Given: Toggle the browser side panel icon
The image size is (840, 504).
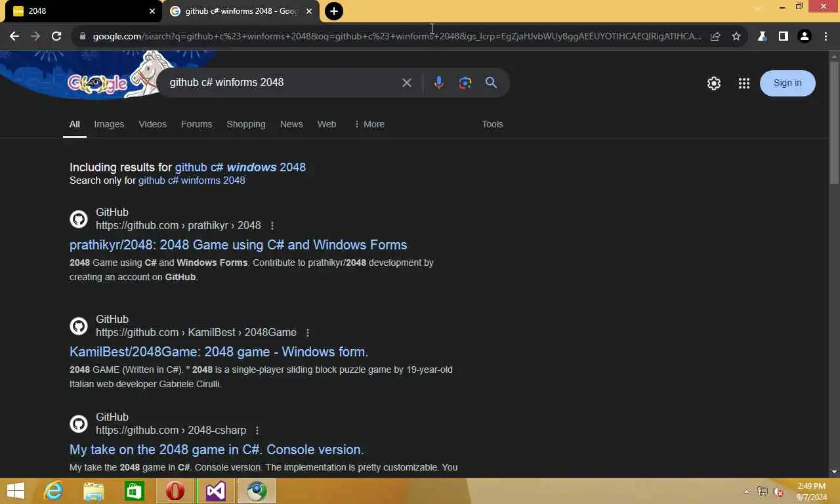Looking at the screenshot, I should coord(783,36).
